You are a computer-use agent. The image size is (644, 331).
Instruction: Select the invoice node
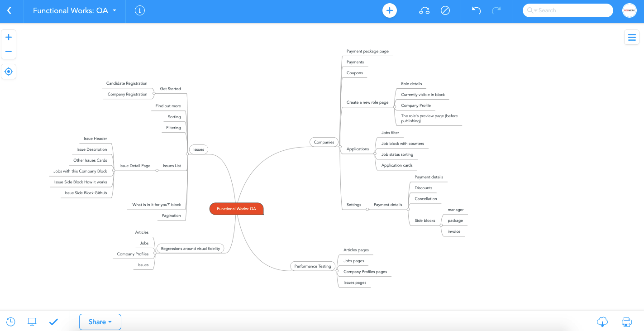454,231
